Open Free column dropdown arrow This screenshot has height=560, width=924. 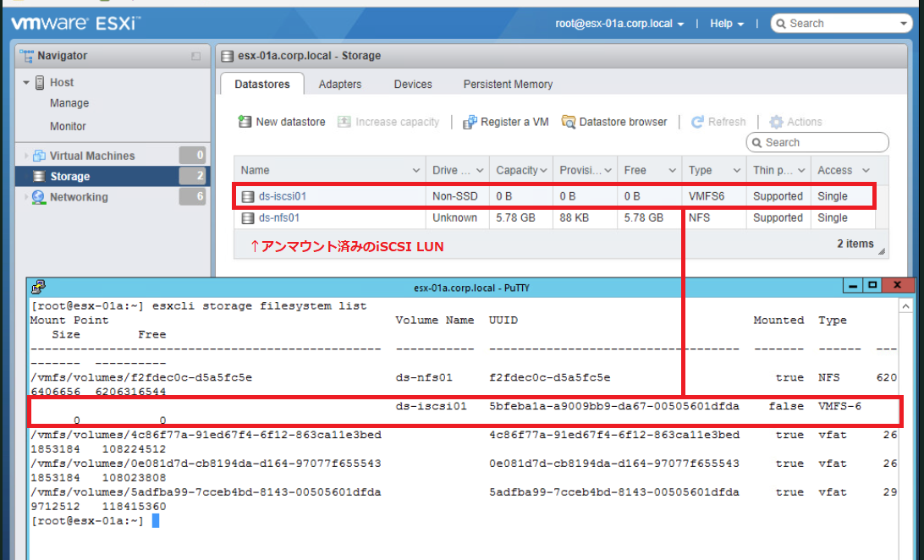point(673,171)
